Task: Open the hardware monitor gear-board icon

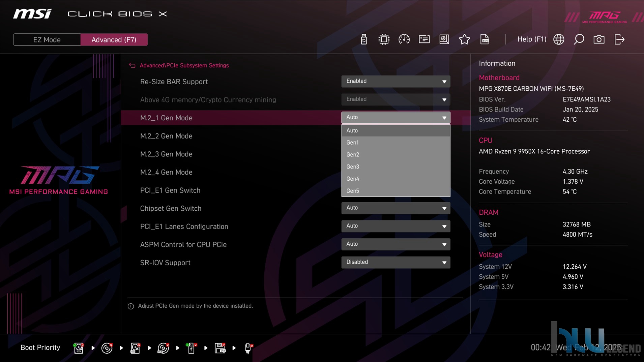Action: (x=444, y=39)
